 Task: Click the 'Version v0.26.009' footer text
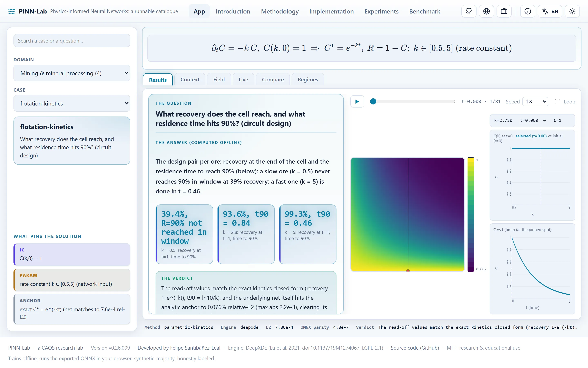[x=110, y=348]
